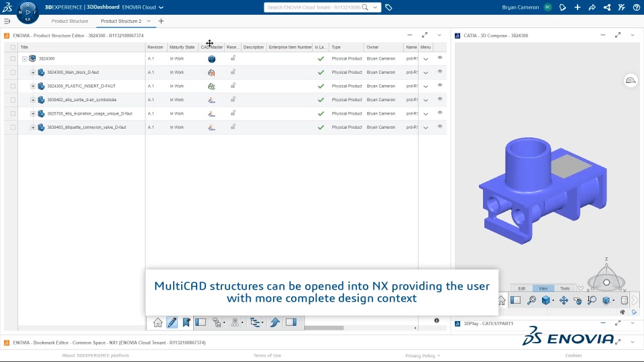
Task: Click the Fit All In magnifier icon
Action: coord(531,300)
